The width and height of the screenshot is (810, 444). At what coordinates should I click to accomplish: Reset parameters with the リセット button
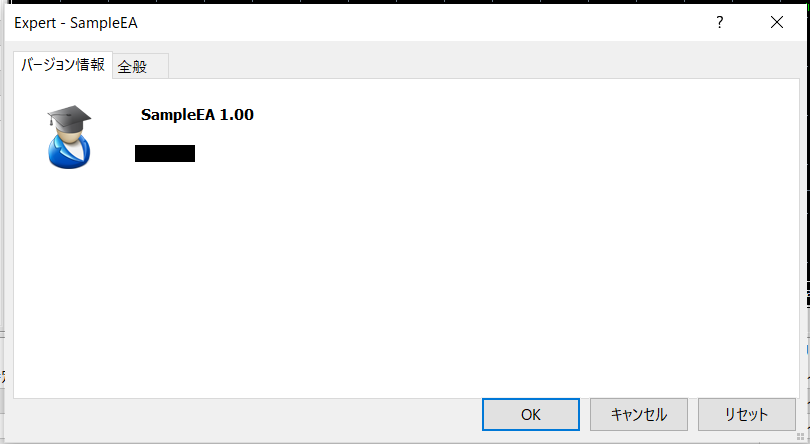pos(746,414)
